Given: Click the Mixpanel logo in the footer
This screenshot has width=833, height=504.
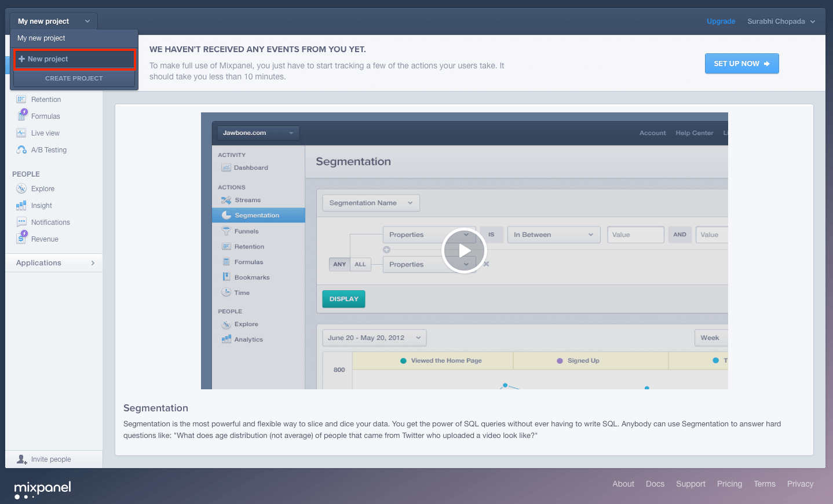Looking at the screenshot, I should pos(42,488).
